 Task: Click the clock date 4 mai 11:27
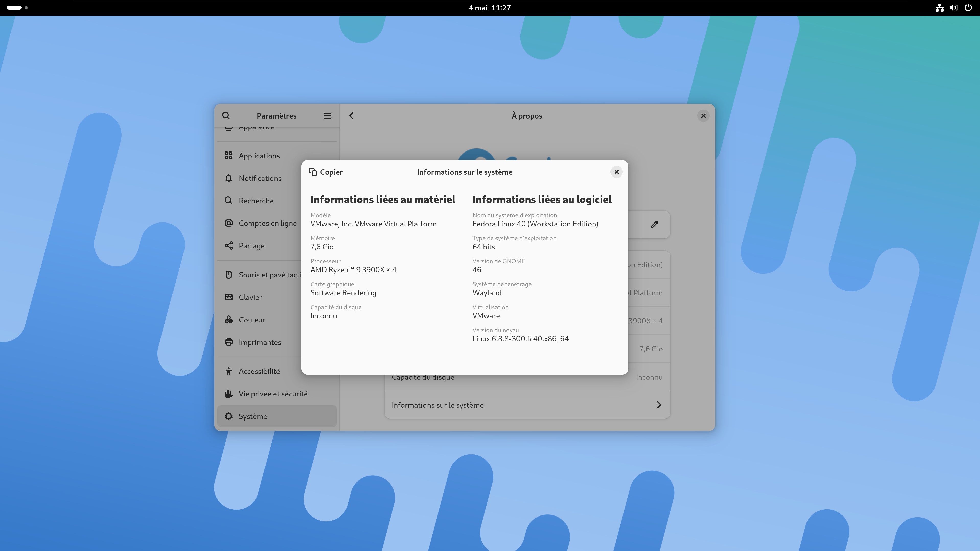[490, 8]
